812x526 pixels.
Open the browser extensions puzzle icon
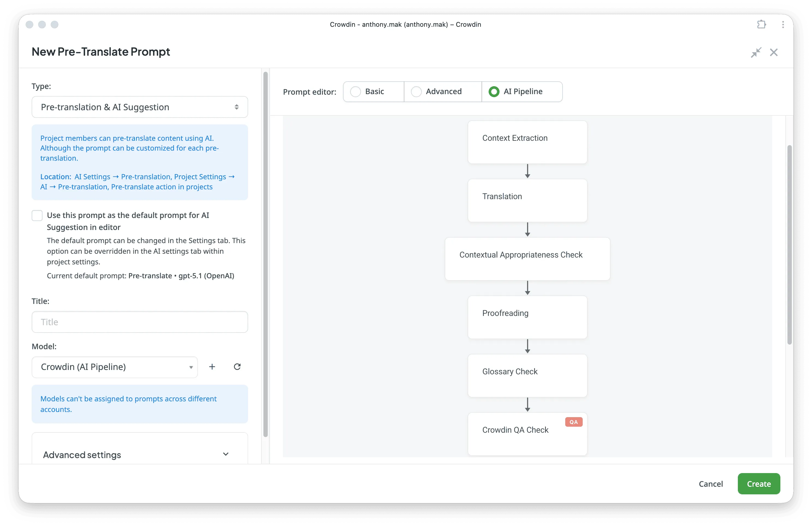(x=761, y=24)
